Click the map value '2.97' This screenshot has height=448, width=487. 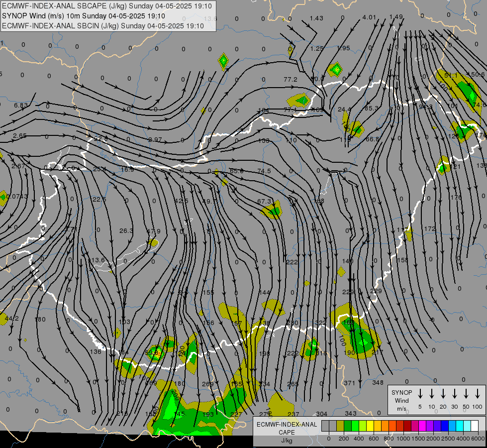155,140
